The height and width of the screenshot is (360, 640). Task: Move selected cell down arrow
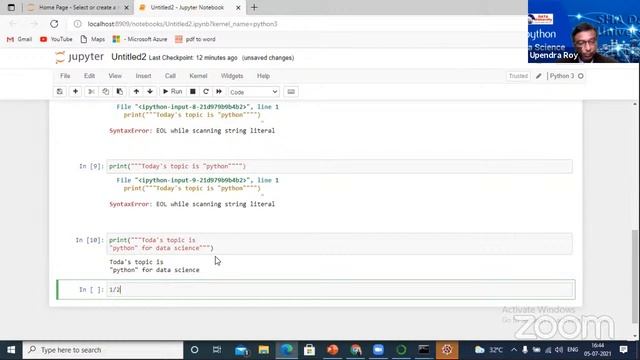(150, 91)
